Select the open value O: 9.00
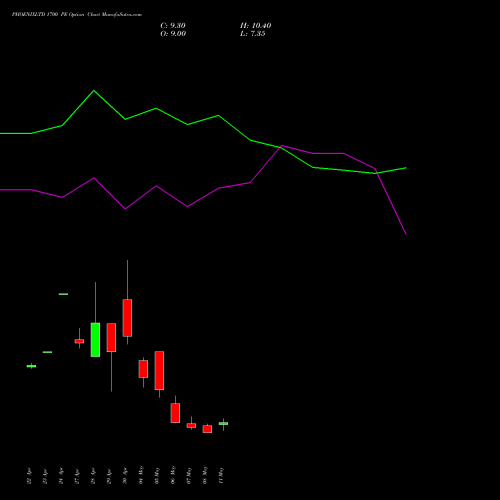The width and height of the screenshot is (500, 500). click(173, 34)
